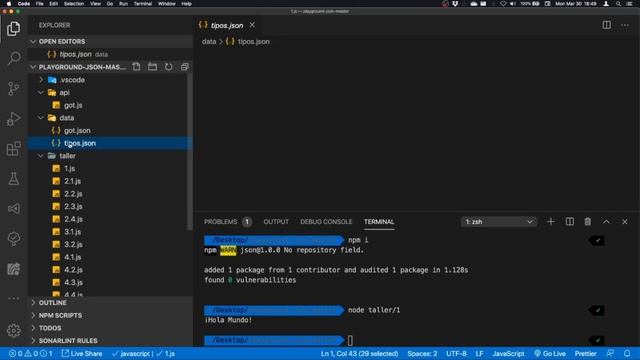Open got.js in api folder
The image size is (640, 360).
(x=73, y=105)
